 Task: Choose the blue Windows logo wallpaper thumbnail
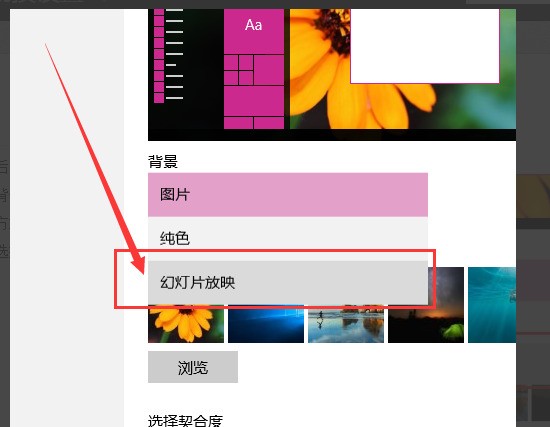(266, 323)
